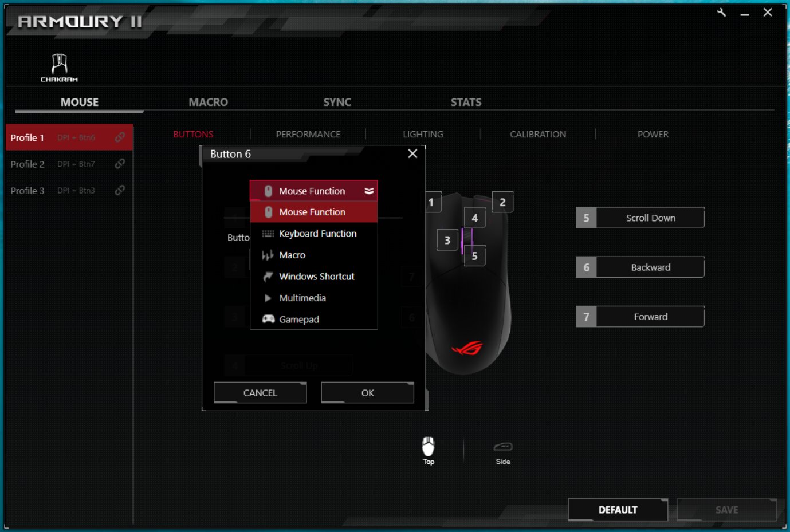The image size is (790, 532).
Task: Click the scroll down marker 5 on the mouse
Action: 474,256
